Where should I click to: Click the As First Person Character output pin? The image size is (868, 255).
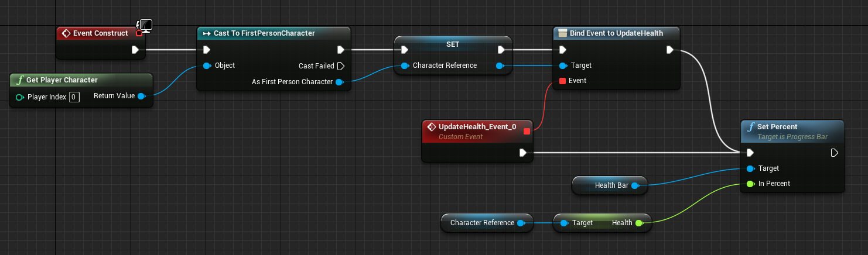pyautogui.click(x=339, y=82)
